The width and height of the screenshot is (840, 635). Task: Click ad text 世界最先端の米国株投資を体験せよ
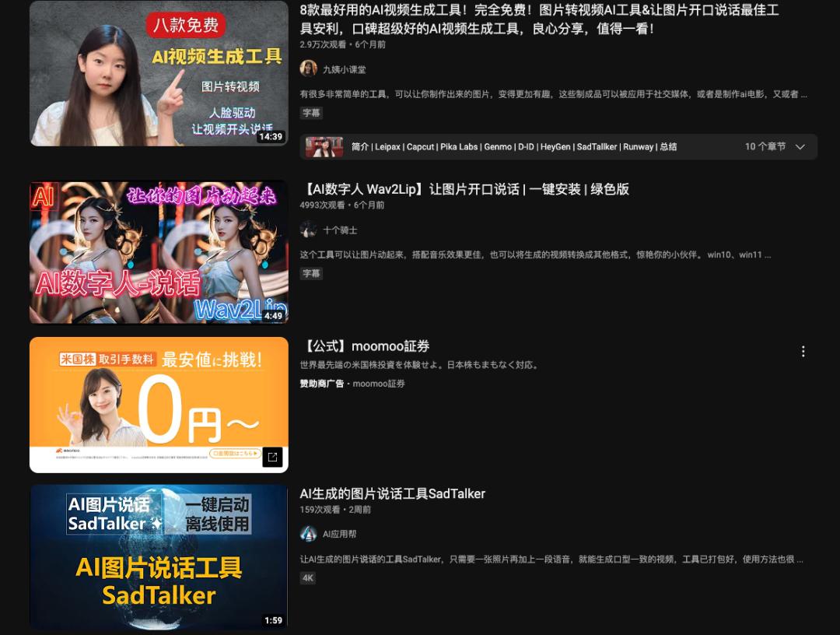tap(420, 365)
